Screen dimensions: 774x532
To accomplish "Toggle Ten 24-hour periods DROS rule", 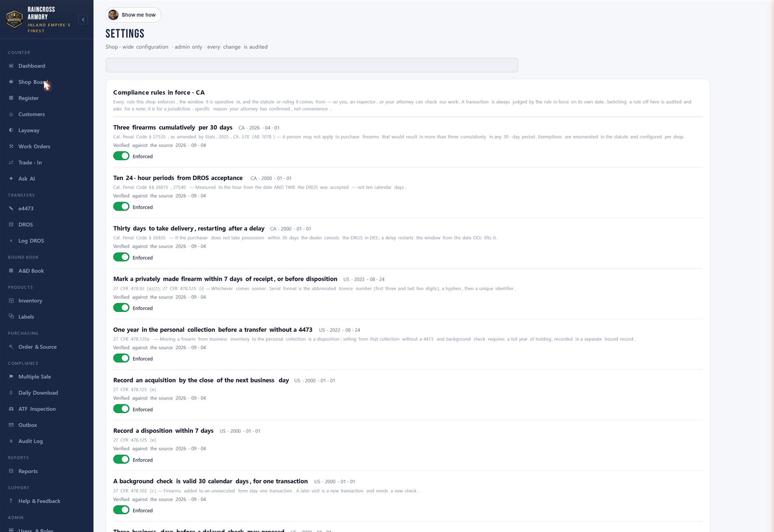I will pos(121,207).
